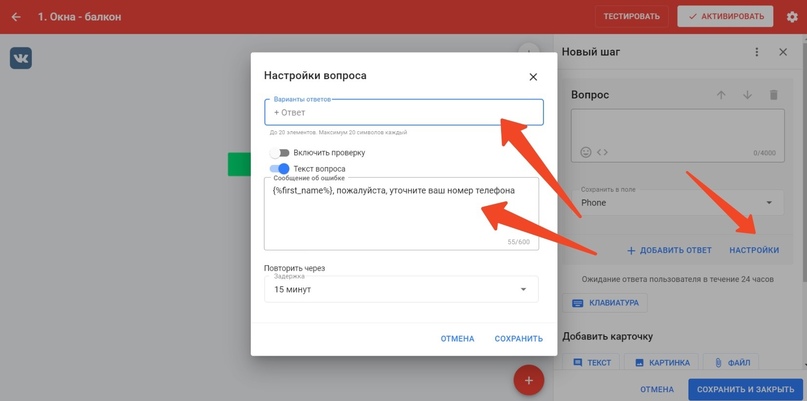Screen dimensions: 807x401
Task: Open the "Сохранить в поле" Phone dropdown
Action: [676, 202]
